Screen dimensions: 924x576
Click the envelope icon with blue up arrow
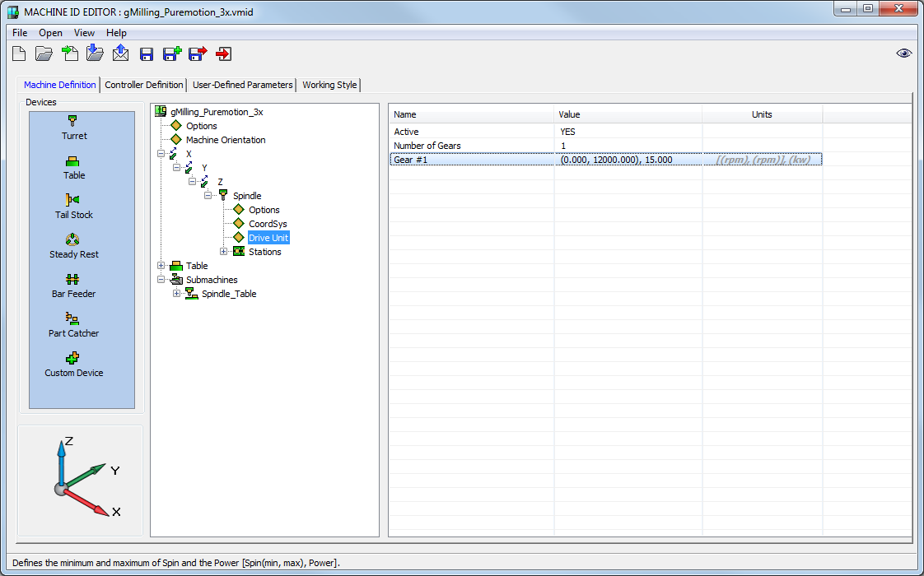pos(120,53)
